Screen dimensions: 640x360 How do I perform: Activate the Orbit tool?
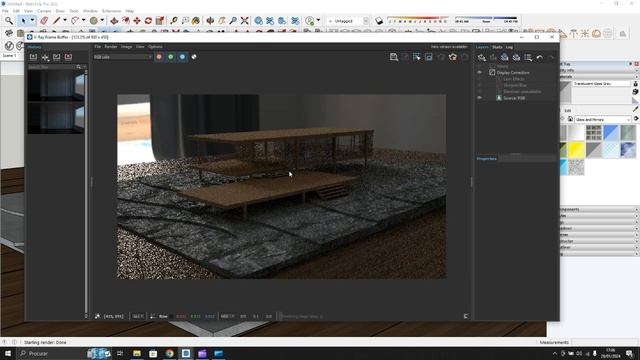coord(210,20)
